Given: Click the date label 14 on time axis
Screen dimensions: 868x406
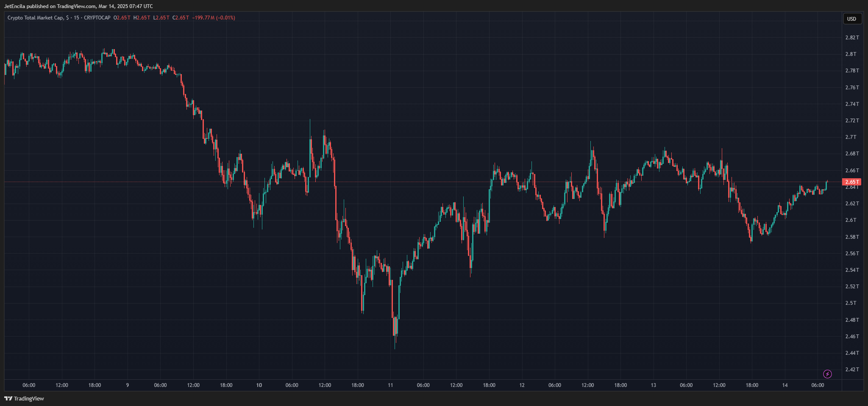Looking at the screenshot, I should pos(785,385).
